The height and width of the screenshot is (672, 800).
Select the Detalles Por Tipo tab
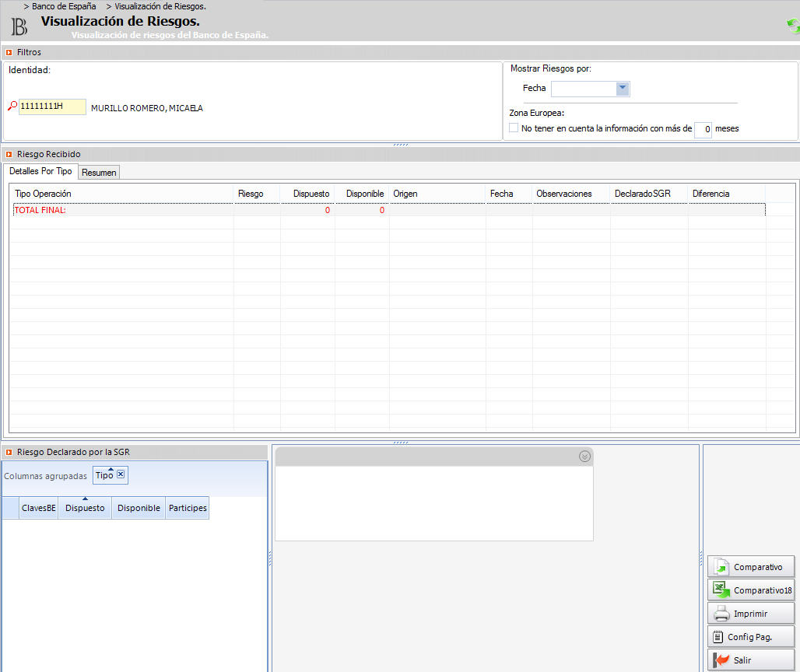coord(40,171)
